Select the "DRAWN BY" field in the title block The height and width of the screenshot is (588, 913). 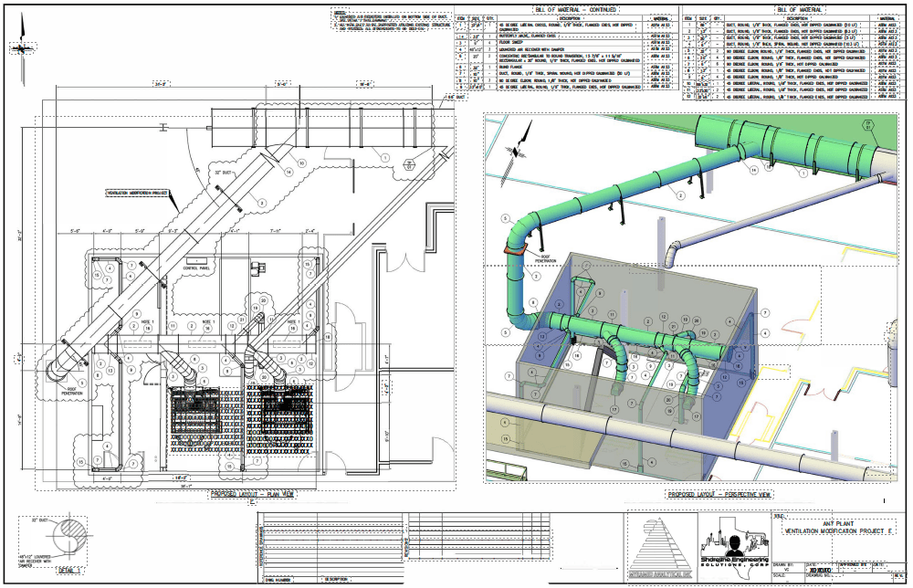coord(786,566)
